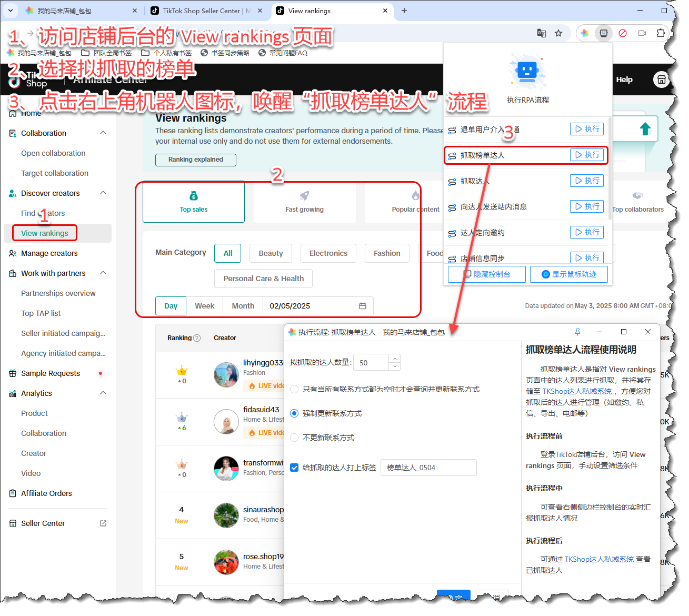Select the Day period tab
This screenshot has height=616, width=689.
171,306
